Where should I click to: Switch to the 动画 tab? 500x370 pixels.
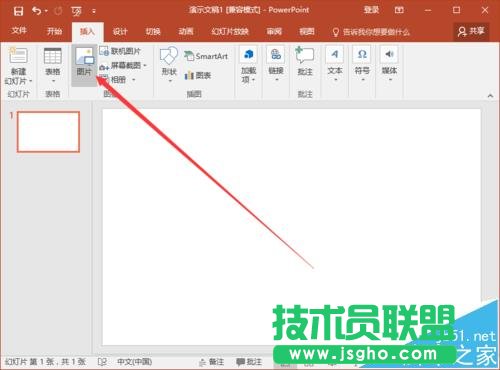pos(186,32)
